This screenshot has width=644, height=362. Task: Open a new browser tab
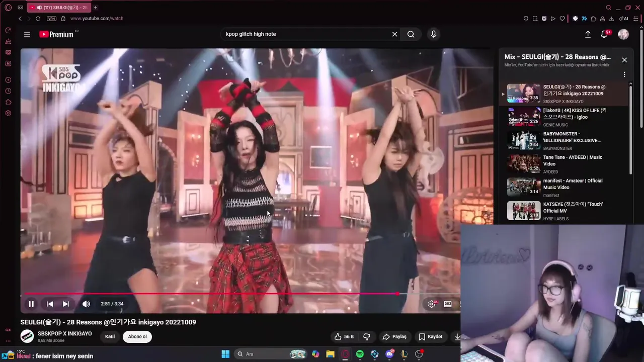coord(95,8)
